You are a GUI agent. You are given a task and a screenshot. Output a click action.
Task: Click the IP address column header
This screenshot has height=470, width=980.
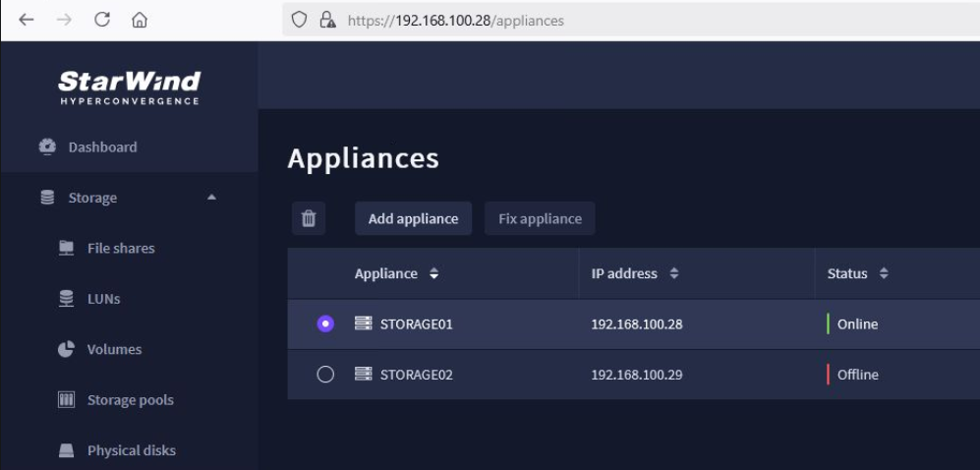click(624, 273)
